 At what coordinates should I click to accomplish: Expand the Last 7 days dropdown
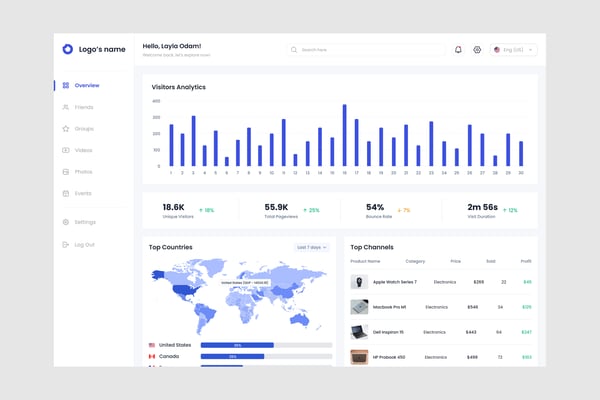[x=311, y=247]
